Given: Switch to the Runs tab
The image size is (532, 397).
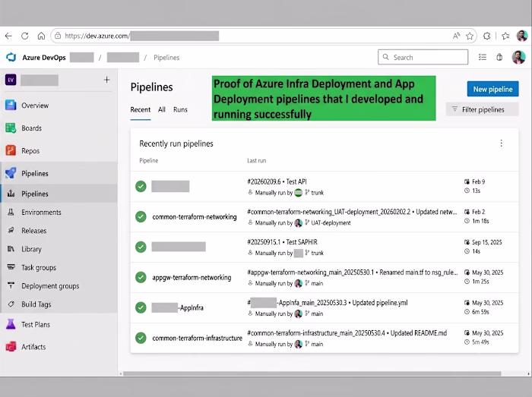Looking at the screenshot, I should tap(180, 109).
